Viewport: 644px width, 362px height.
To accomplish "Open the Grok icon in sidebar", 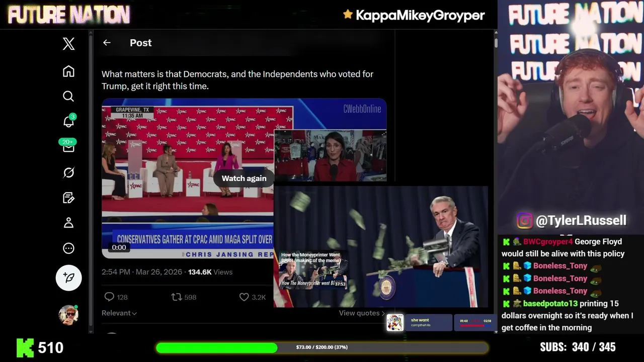I will click(68, 172).
